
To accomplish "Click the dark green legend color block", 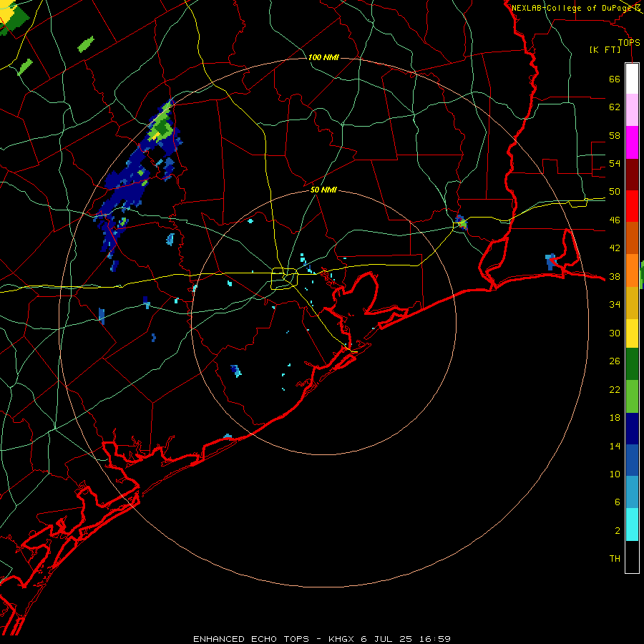I will click(x=632, y=364).
